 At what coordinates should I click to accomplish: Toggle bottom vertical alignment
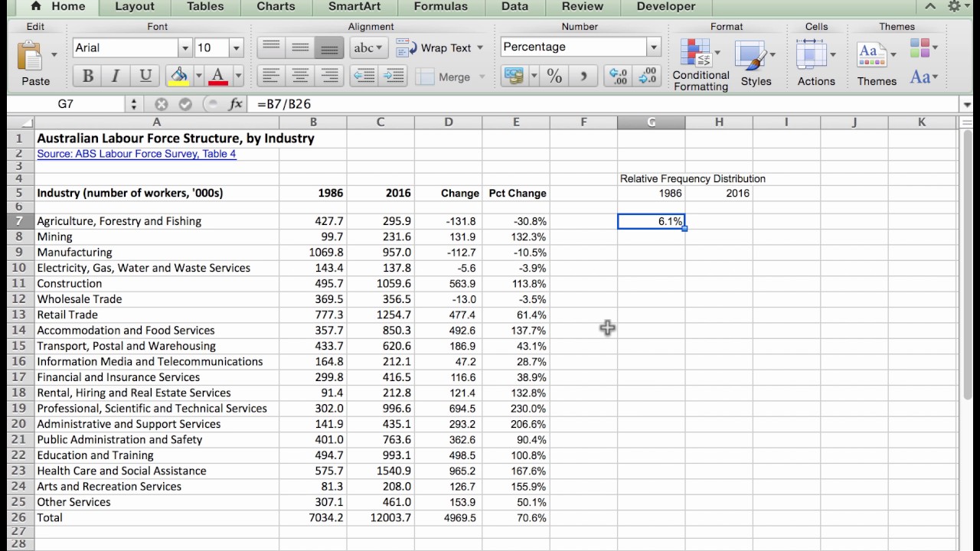329,47
